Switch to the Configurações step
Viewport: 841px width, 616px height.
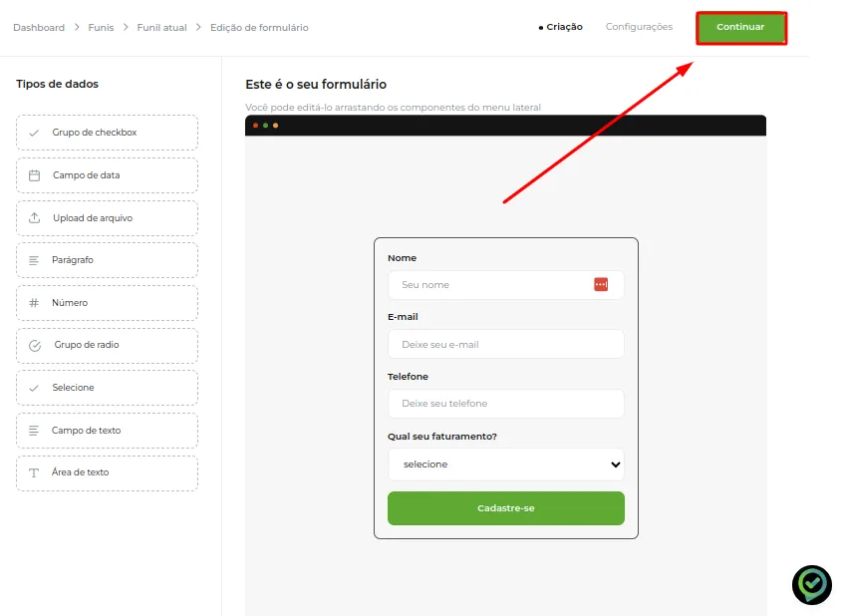pos(639,27)
